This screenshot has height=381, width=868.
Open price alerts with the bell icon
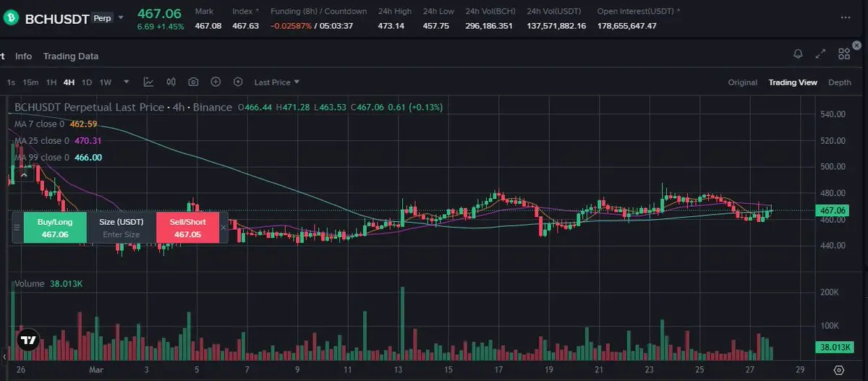click(x=798, y=53)
